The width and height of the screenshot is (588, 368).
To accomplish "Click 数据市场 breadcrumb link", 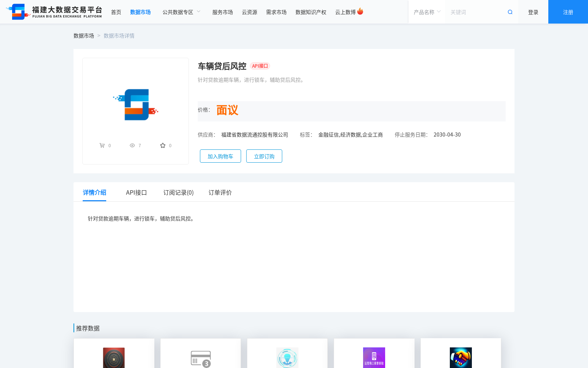I will [x=84, y=36].
